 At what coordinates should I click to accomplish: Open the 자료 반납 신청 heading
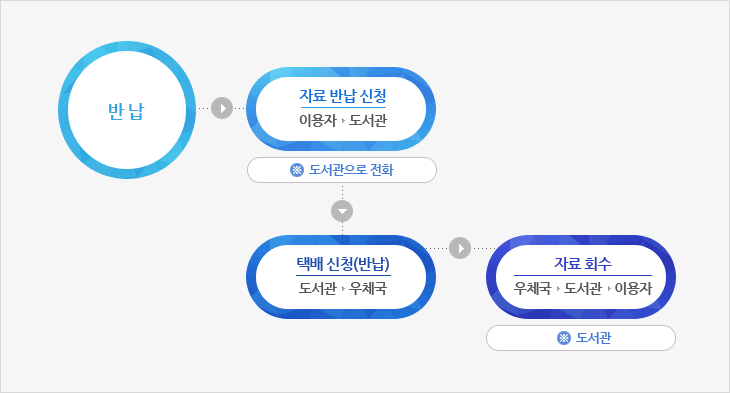pyautogui.click(x=343, y=96)
